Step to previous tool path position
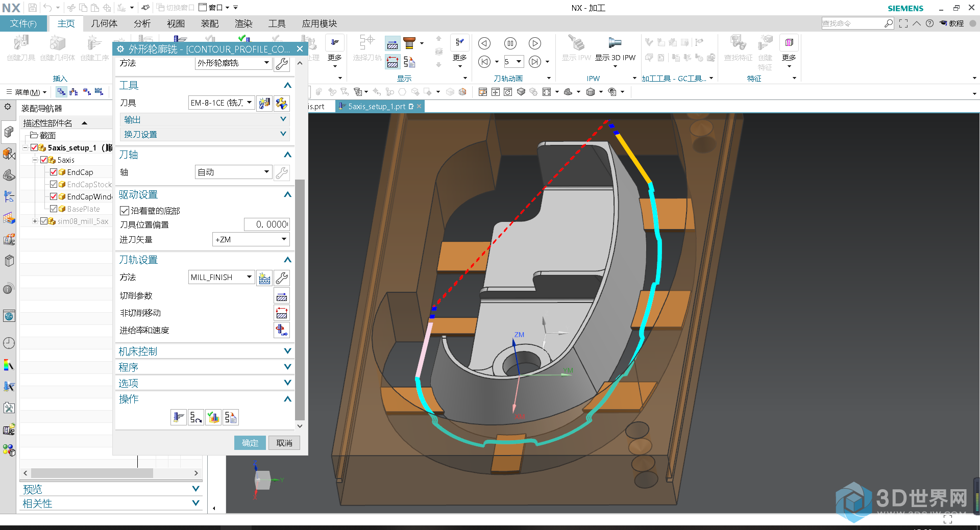This screenshot has height=530, width=980. click(484, 62)
